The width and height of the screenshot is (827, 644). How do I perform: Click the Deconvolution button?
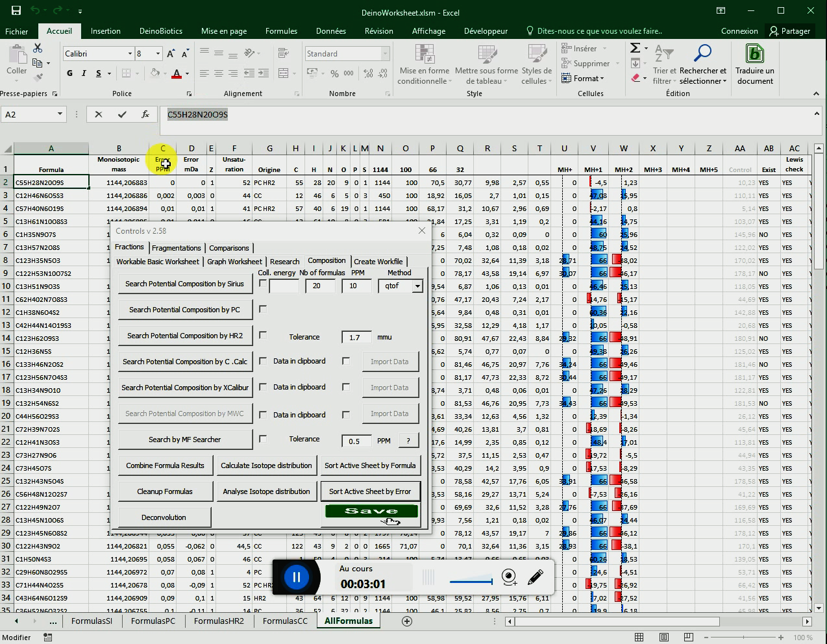point(164,517)
